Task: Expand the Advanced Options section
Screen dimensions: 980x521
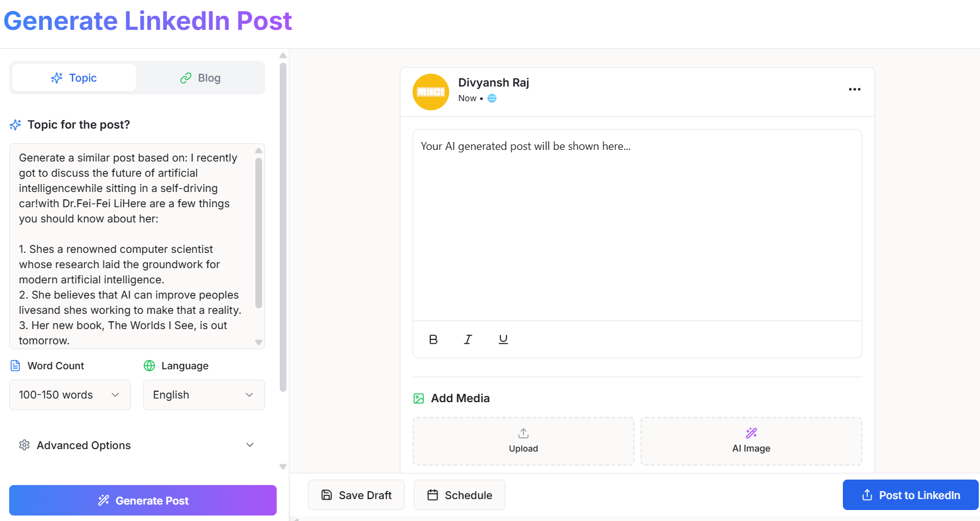Action: [137, 445]
